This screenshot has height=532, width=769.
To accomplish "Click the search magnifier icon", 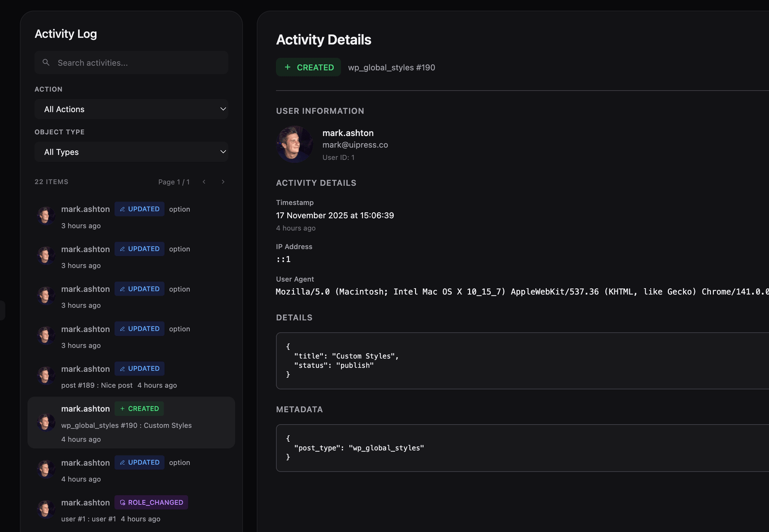I will tap(46, 62).
